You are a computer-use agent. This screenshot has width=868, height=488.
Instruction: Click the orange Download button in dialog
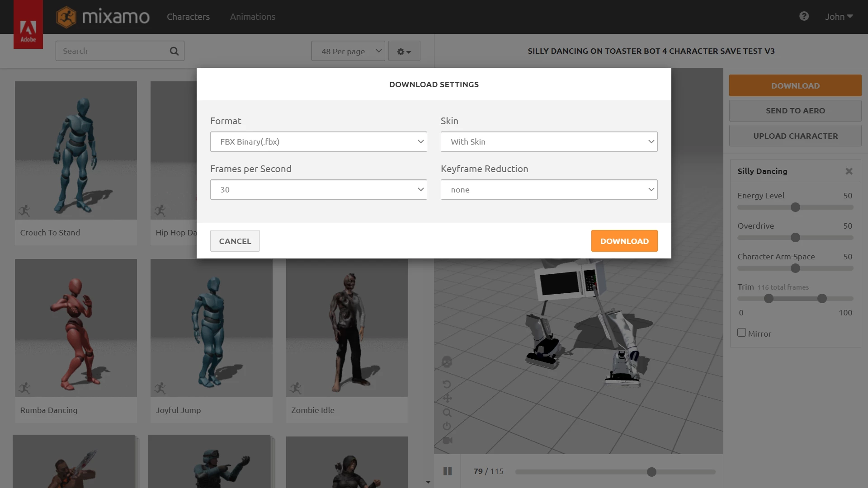tap(624, 241)
